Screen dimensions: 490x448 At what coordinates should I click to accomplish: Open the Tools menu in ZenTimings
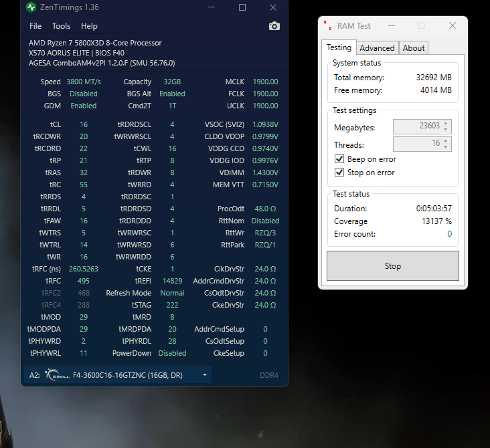click(x=61, y=26)
